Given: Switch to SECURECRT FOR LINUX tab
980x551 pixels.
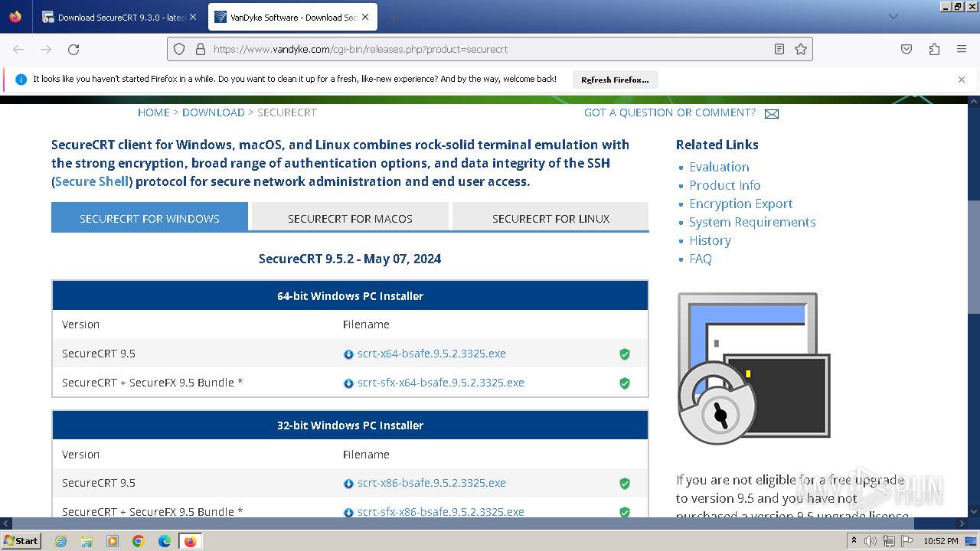Looking at the screenshot, I should (x=550, y=218).
